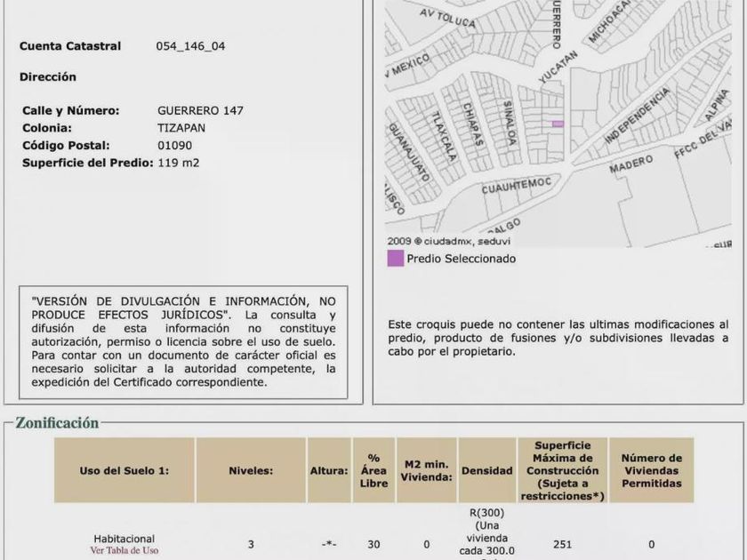Select the highlighted purple parcel on the map
This screenshot has height=560, width=747.
(x=558, y=124)
